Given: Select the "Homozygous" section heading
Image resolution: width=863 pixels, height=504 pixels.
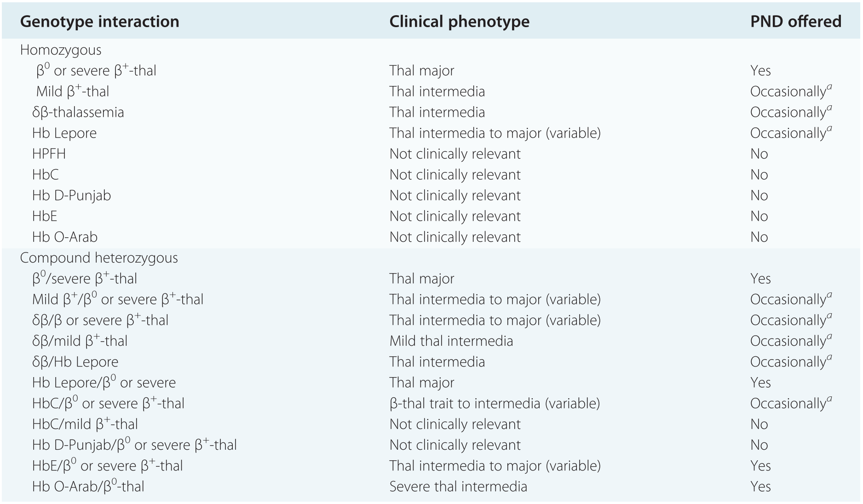Looking at the screenshot, I should coord(61,50).
